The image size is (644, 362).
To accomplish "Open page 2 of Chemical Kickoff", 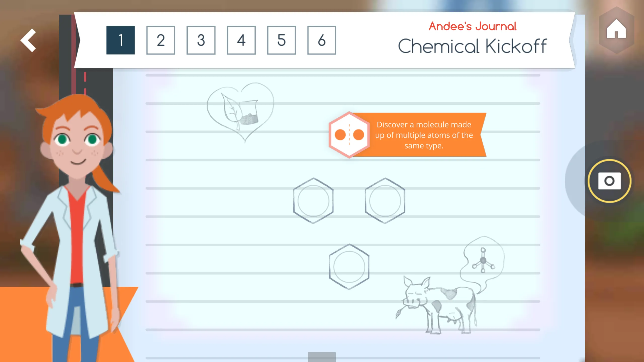I will coord(160,40).
